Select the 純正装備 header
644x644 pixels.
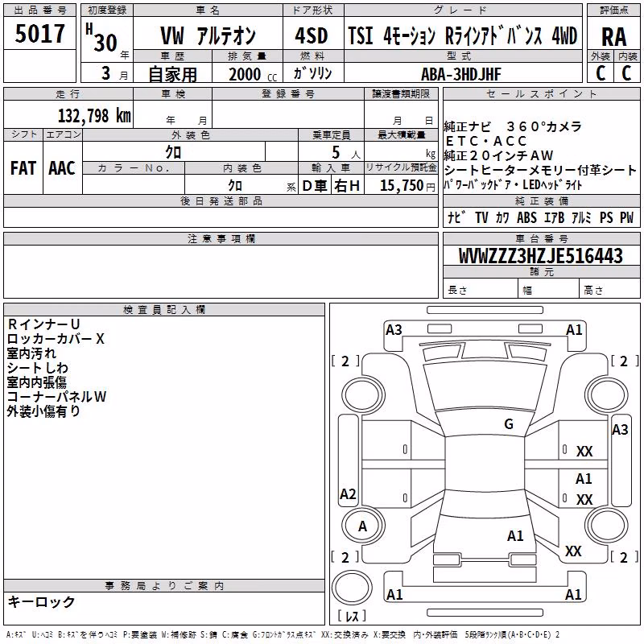pos(541,200)
